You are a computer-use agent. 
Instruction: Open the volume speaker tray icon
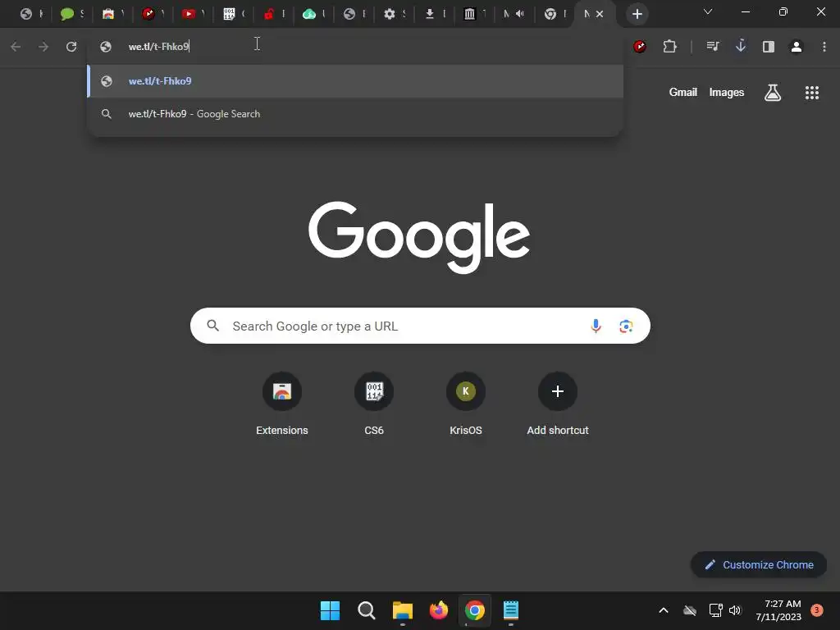(x=735, y=610)
